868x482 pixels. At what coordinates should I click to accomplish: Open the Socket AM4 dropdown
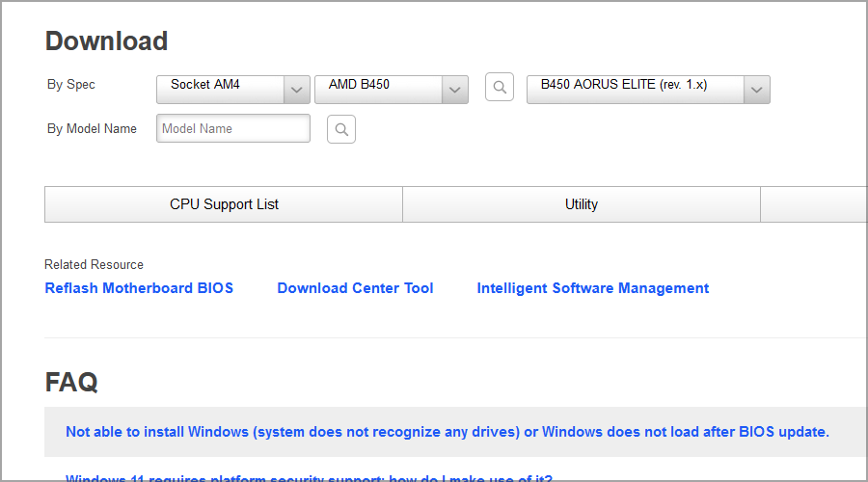233,89
